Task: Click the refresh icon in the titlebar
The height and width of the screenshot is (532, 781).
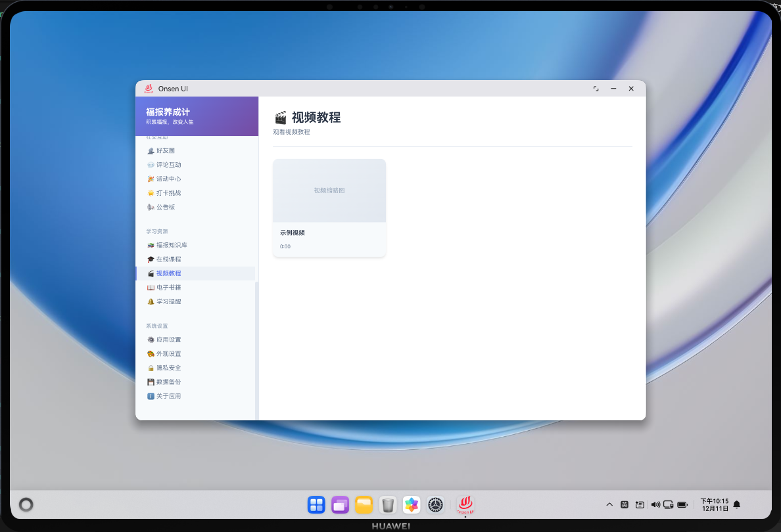Action: (x=596, y=88)
